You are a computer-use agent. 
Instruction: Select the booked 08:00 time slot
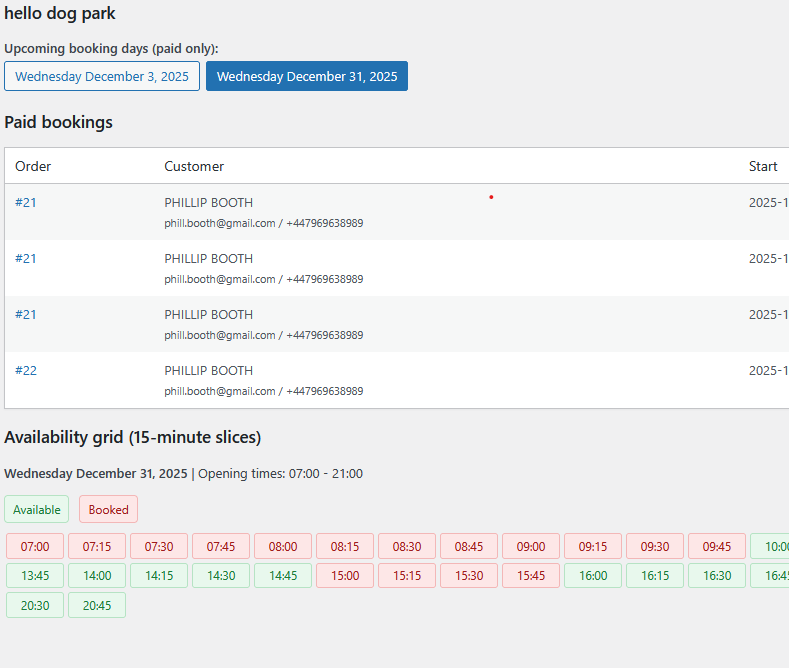tap(283, 546)
